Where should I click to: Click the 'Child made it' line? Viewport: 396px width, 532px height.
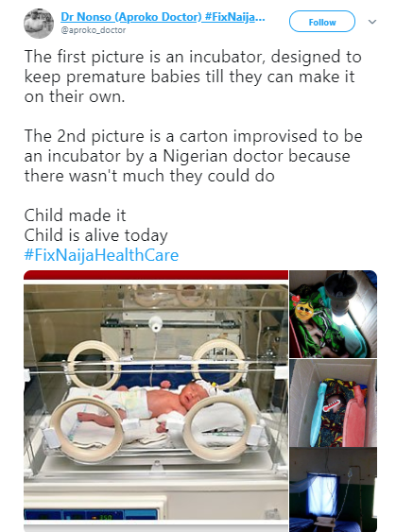point(75,215)
